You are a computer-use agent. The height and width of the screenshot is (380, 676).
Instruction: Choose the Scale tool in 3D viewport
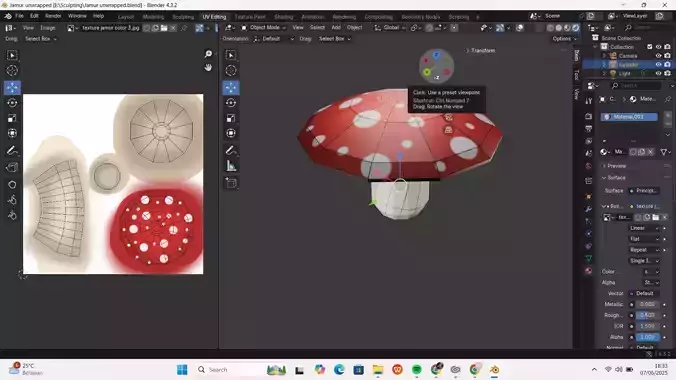click(231, 118)
